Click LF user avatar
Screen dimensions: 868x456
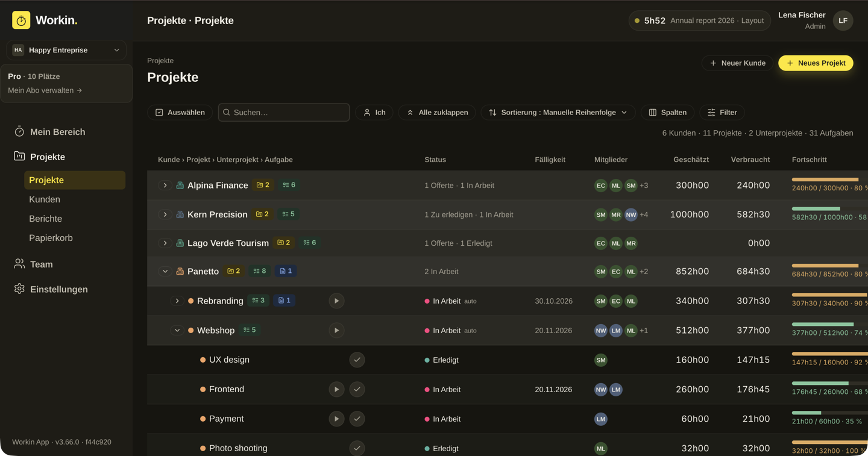[843, 20]
